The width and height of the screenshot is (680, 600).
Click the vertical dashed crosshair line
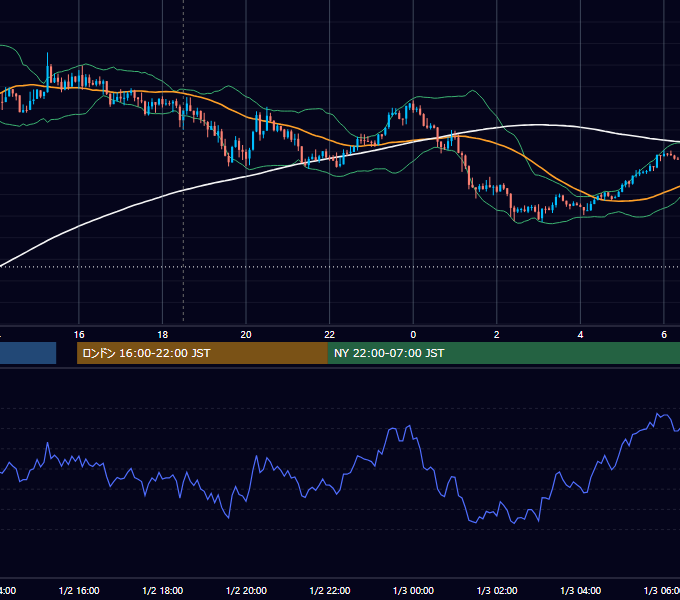[183, 162]
